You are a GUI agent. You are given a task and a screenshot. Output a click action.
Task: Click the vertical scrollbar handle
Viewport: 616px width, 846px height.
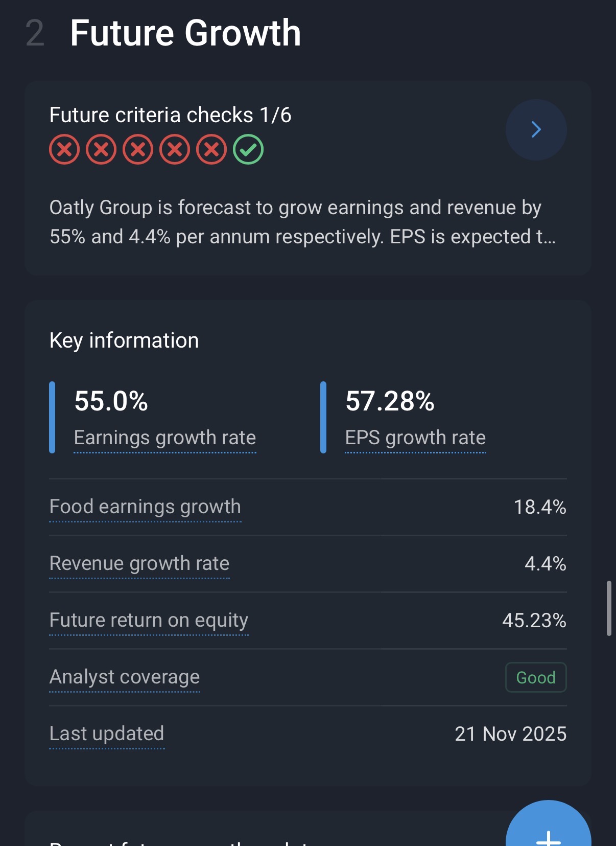pyautogui.click(x=609, y=608)
